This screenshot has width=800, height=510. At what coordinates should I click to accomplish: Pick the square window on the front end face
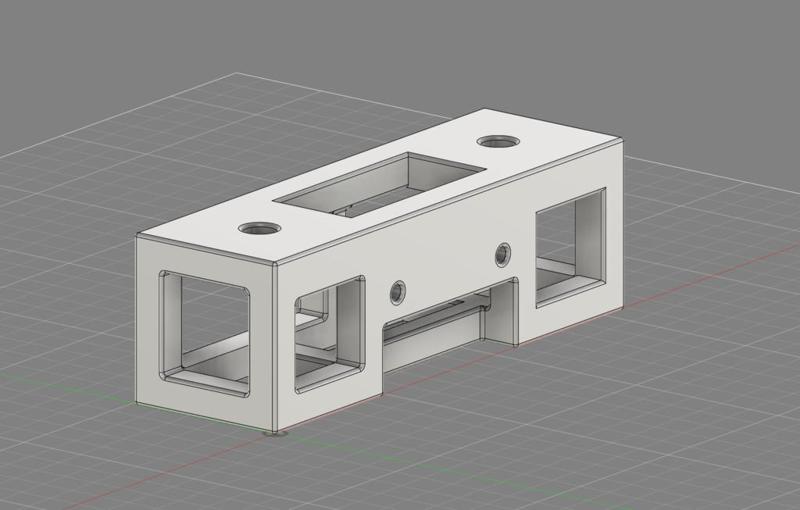pos(205,334)
